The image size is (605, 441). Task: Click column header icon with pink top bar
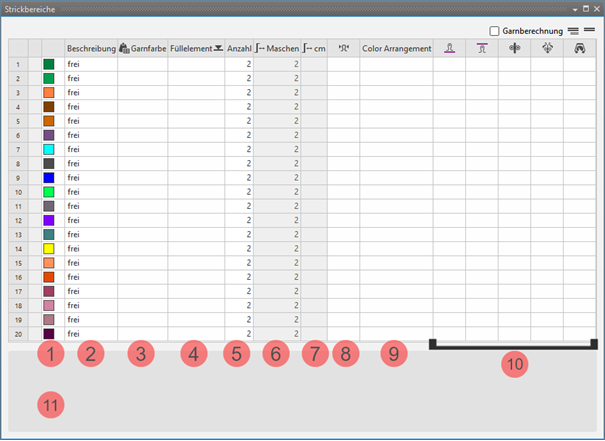click(481, 48)
